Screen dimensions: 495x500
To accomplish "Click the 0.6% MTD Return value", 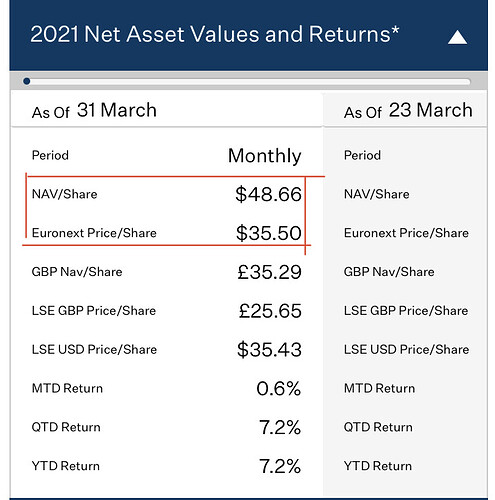I will tap(279, 388).
